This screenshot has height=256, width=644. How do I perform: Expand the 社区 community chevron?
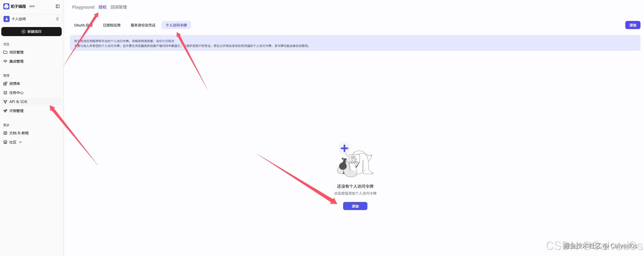20,142
